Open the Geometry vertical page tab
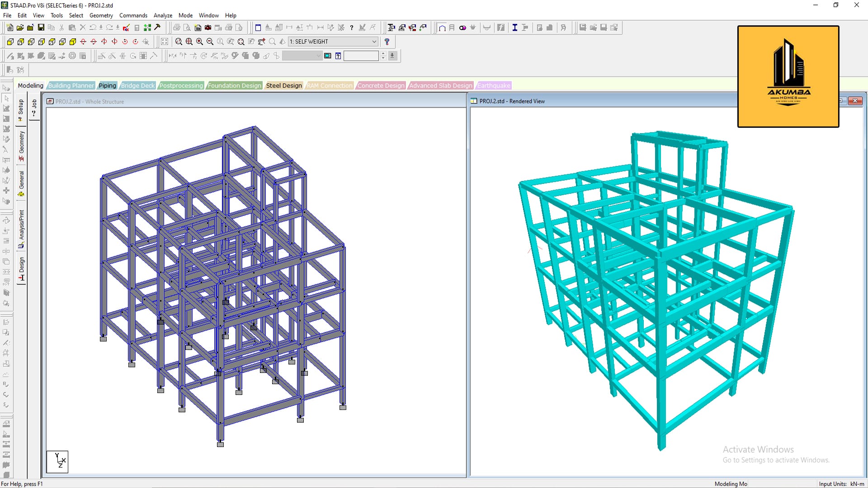The image size is (868, 488). (x=21, y=146)
